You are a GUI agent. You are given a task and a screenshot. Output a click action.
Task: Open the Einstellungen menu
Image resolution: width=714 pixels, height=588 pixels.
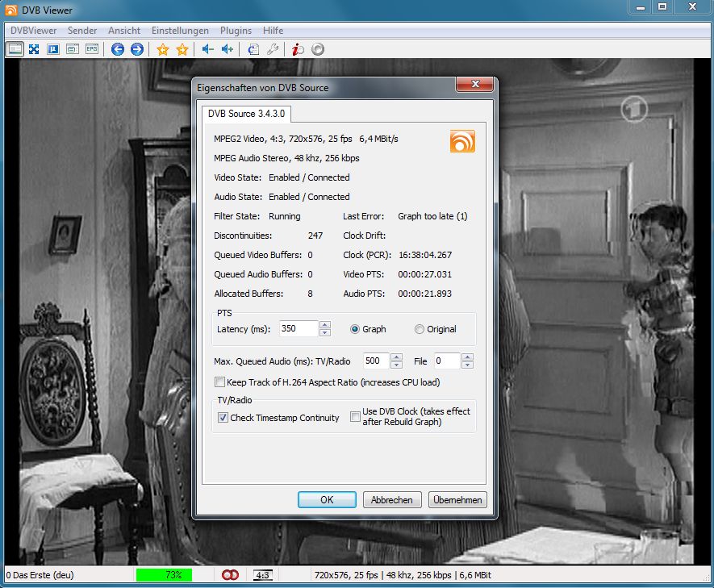point(181,31)
